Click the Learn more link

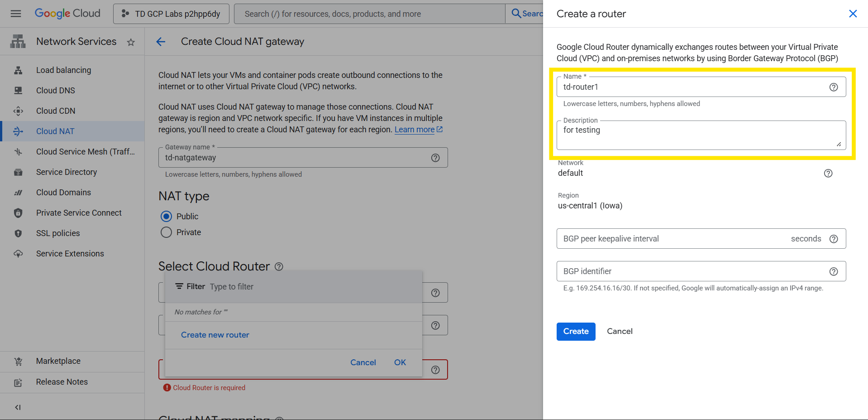point(415,130)
